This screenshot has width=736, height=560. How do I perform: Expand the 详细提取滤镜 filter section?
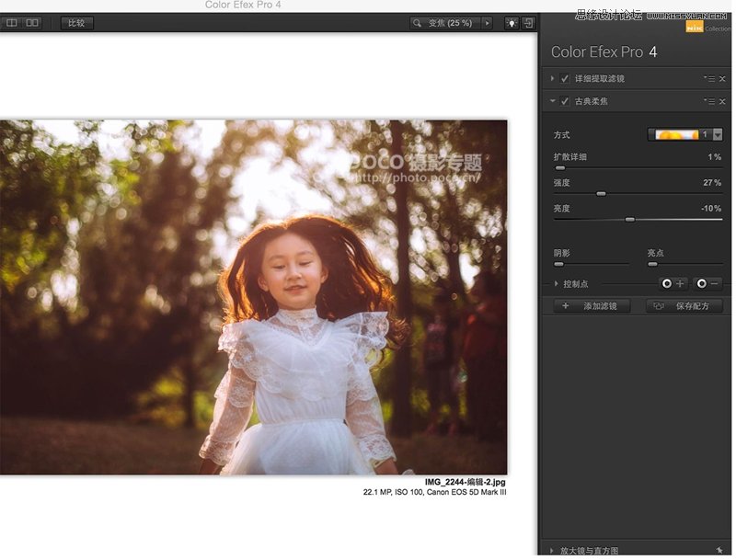pyautogui.click(x=553, y=78)
